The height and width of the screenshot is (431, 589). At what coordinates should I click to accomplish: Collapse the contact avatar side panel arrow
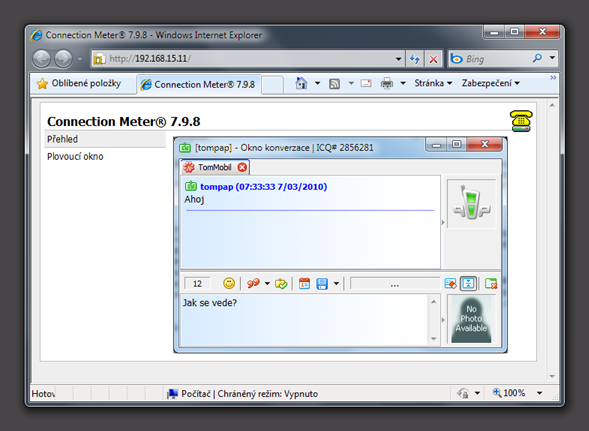tap(443, 222)
